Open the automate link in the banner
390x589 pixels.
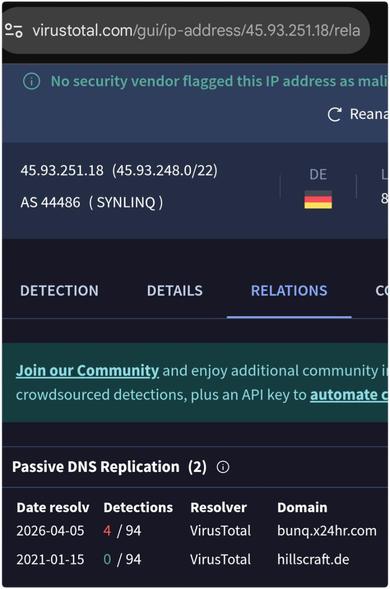[349, 394]
